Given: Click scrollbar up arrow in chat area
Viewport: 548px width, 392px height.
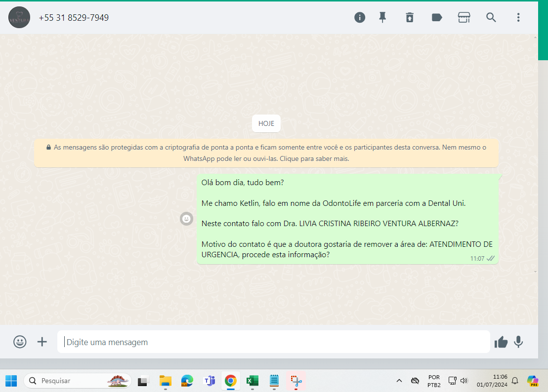Looking at the screenshot, I should 536,38.
